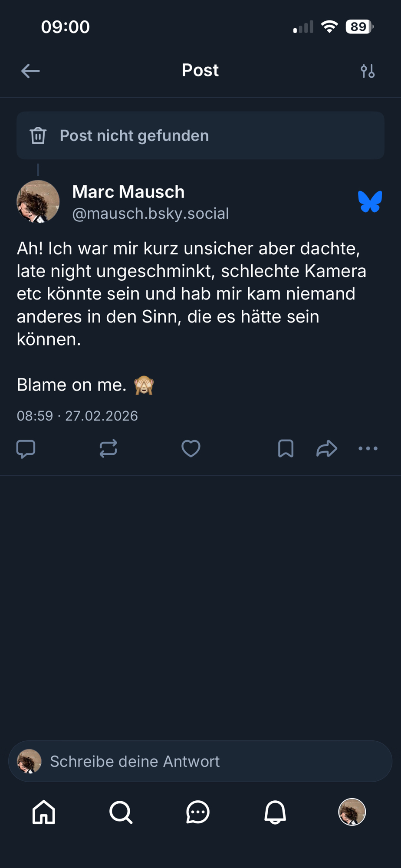Image resolution: width=401 pixels, height=868 pixels.
Task: Open Marc Mausch's profile avatar
Action: (x=38, y=202)
